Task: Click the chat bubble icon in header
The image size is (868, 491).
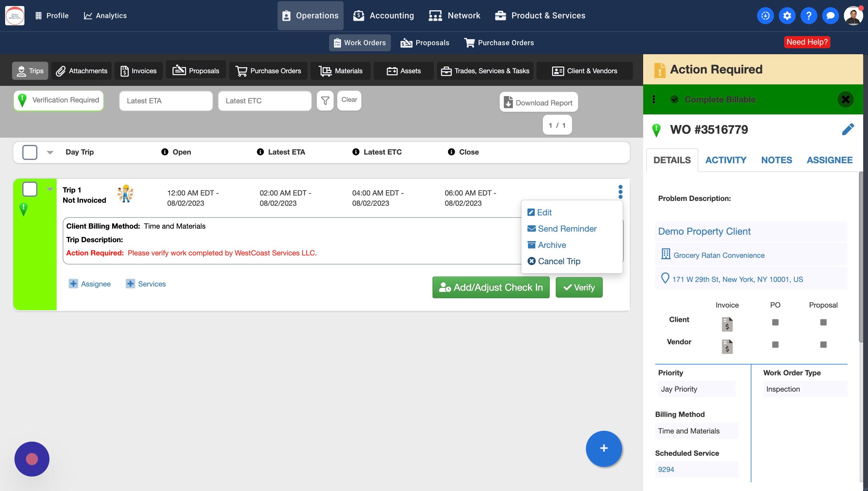Action: click(x=830, y=15)
